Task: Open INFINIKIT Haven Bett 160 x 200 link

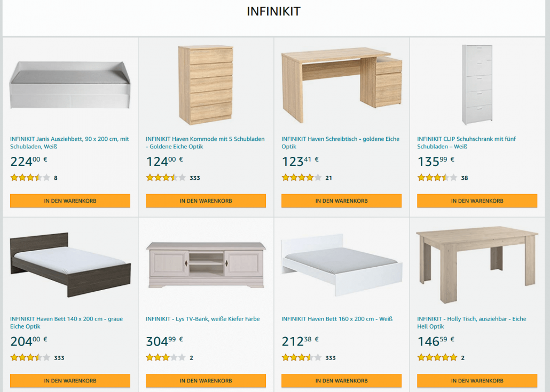Action: click(337, 319)
